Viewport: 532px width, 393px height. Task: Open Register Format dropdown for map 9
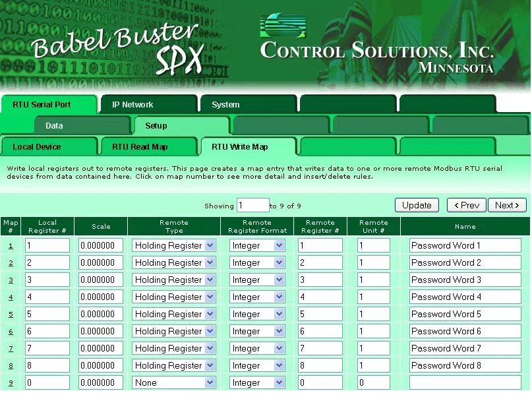(x=257, y=382)
